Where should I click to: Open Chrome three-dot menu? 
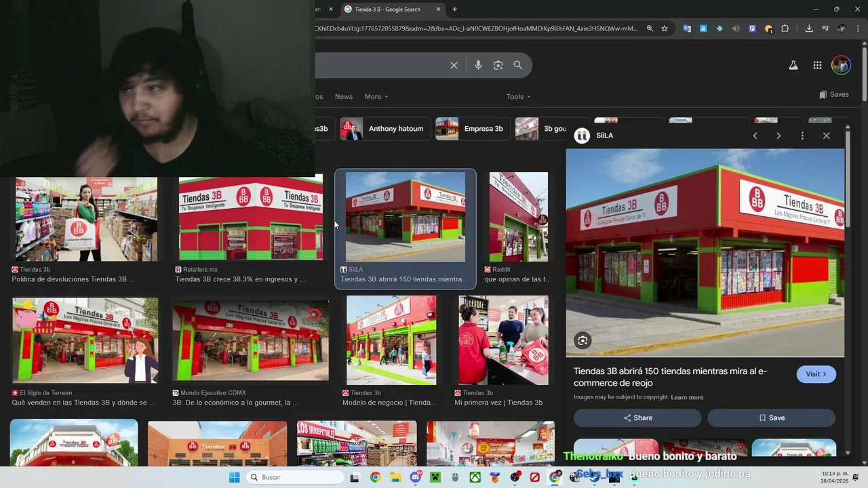(858, 28)
